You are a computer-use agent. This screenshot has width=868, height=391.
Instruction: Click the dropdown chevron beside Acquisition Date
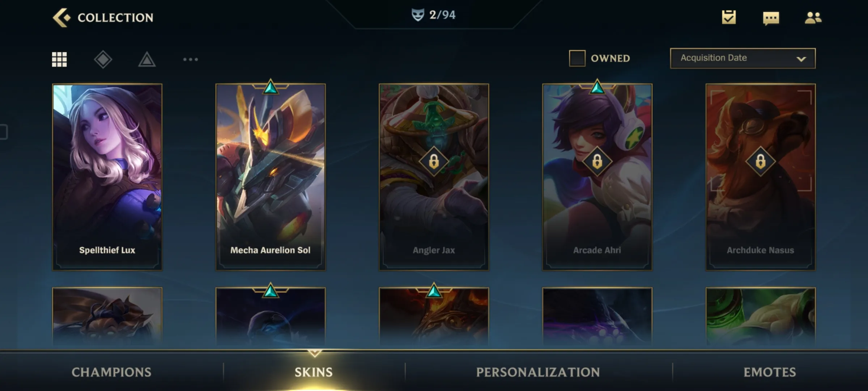click(801, 59)
